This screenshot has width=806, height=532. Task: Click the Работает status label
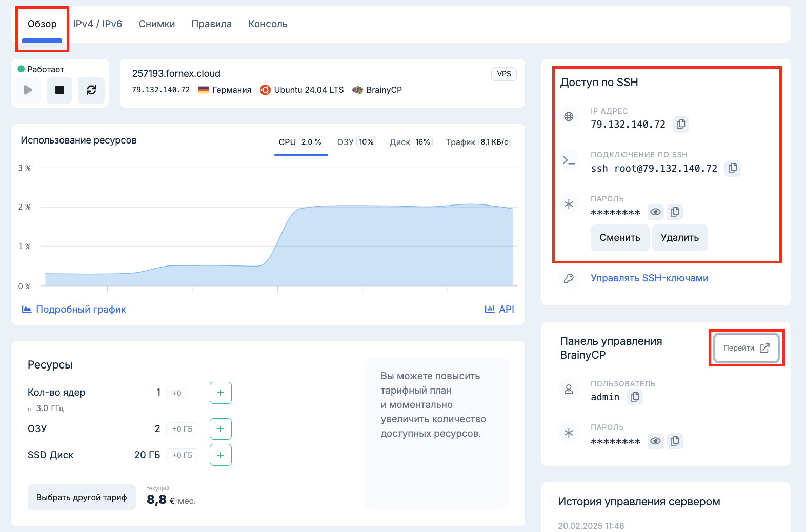point(46,69)
